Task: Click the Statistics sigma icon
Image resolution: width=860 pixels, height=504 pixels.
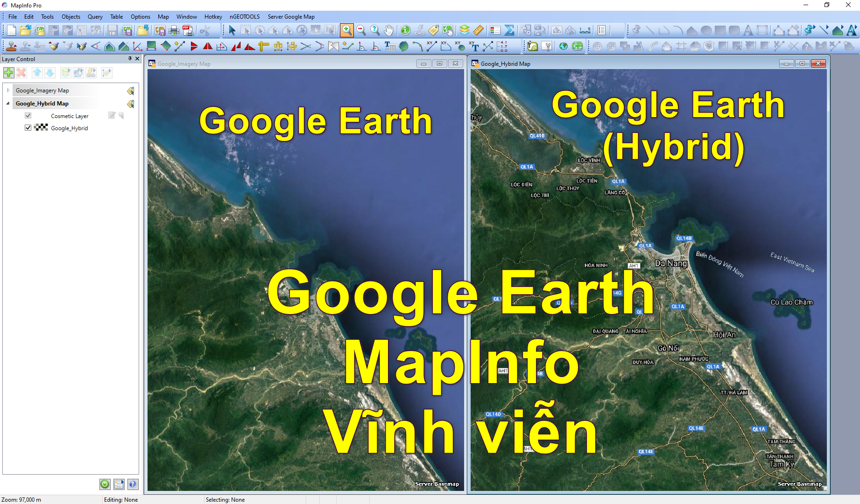Action: point(509,30)
